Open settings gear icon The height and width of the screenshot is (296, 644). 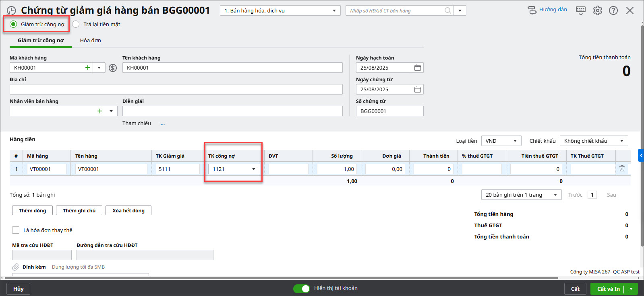coord(597,10)
